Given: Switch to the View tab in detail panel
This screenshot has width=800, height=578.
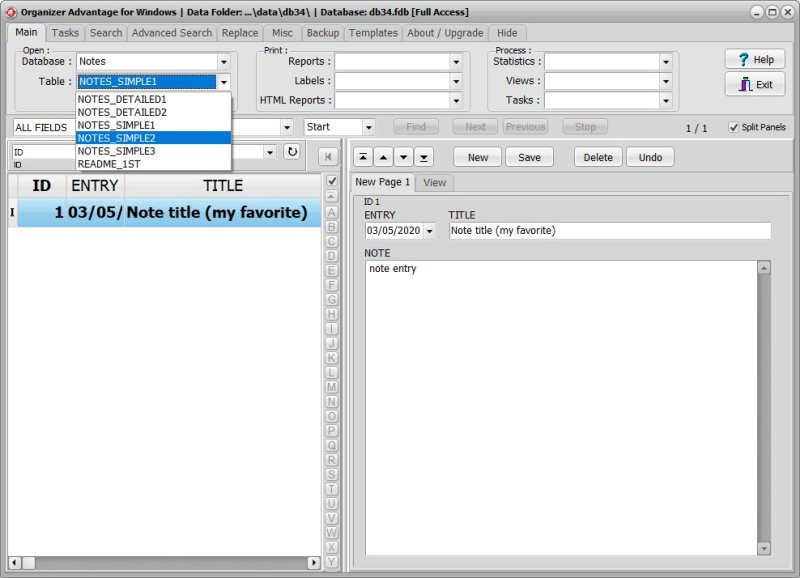Looking at the screenshot, I should tap(434, 183).
